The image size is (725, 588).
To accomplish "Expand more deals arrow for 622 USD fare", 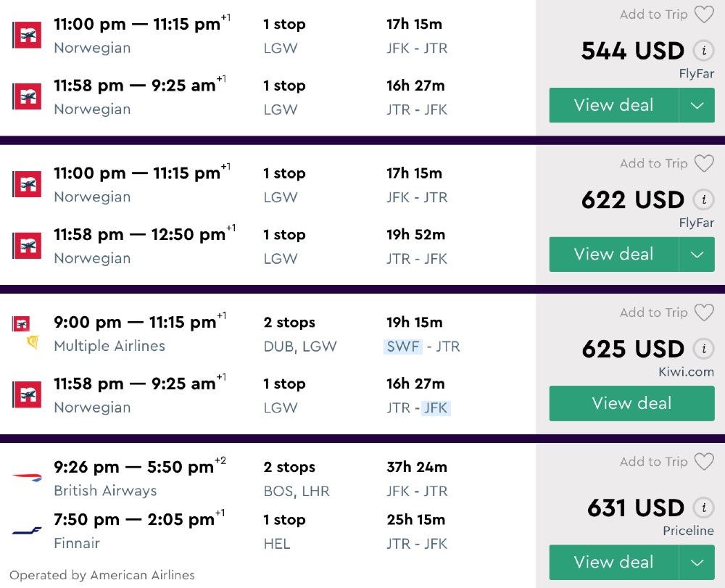I will (x=697, y=254).
